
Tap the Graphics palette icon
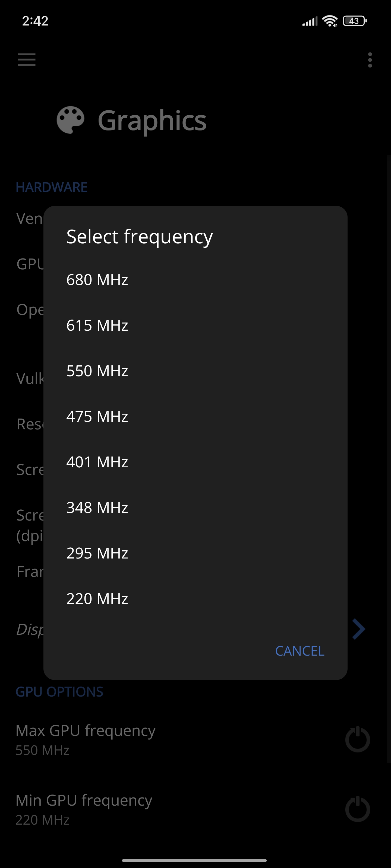pos(71,120)
